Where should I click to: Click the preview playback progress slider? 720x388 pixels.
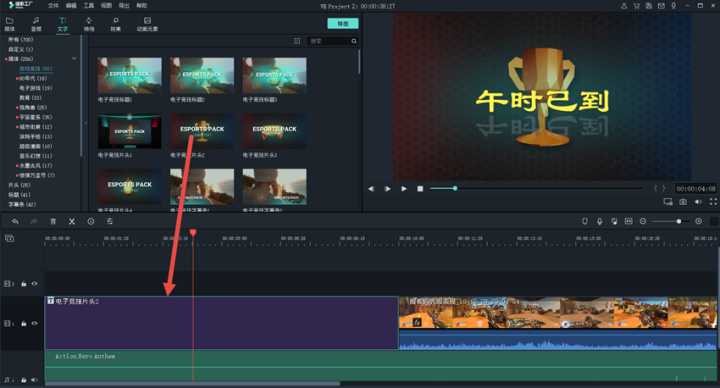pos(536,189)
